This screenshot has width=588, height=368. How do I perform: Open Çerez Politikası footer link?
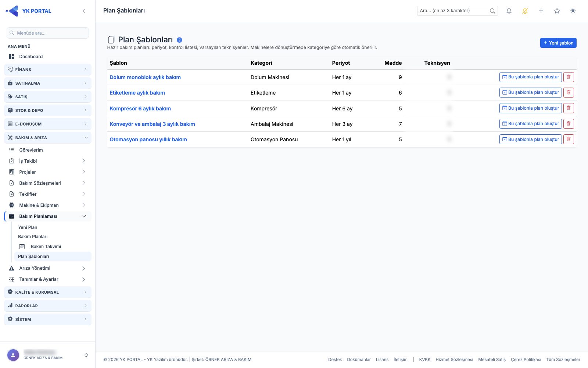526,360
